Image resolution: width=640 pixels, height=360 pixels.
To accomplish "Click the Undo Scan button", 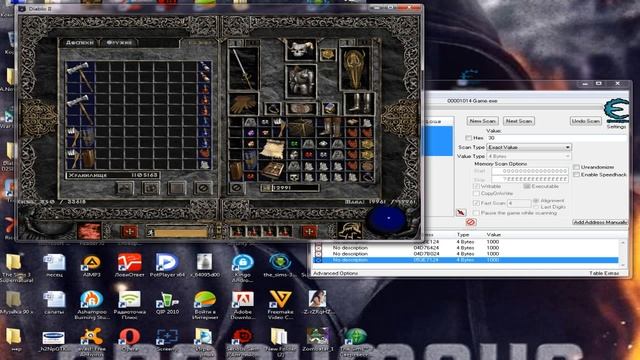I will 585,121.
